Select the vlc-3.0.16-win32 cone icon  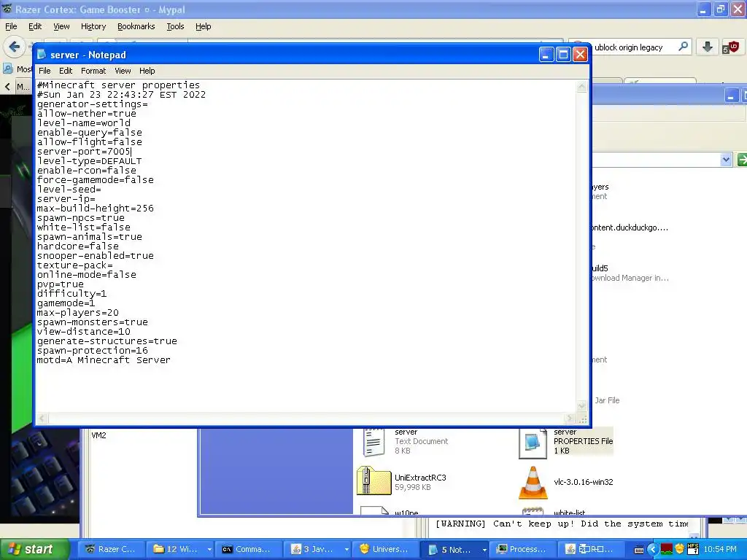point(533,483)
